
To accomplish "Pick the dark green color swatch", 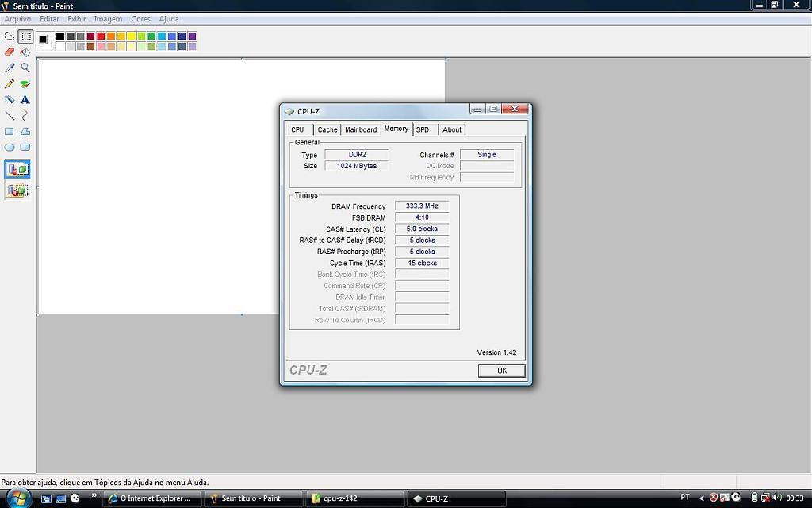I will click(x=151, y=36).
